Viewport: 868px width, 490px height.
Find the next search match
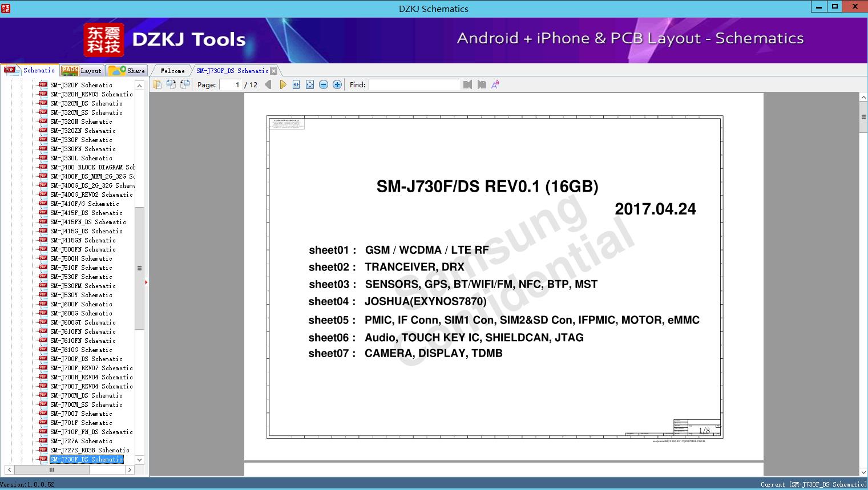pos(482,84)
